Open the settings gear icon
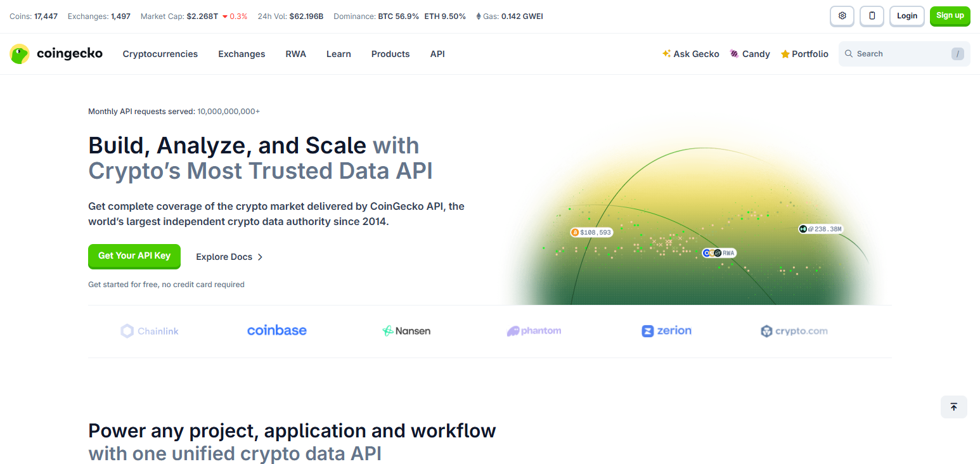980x464 pixels. click(x=842, y=16)
